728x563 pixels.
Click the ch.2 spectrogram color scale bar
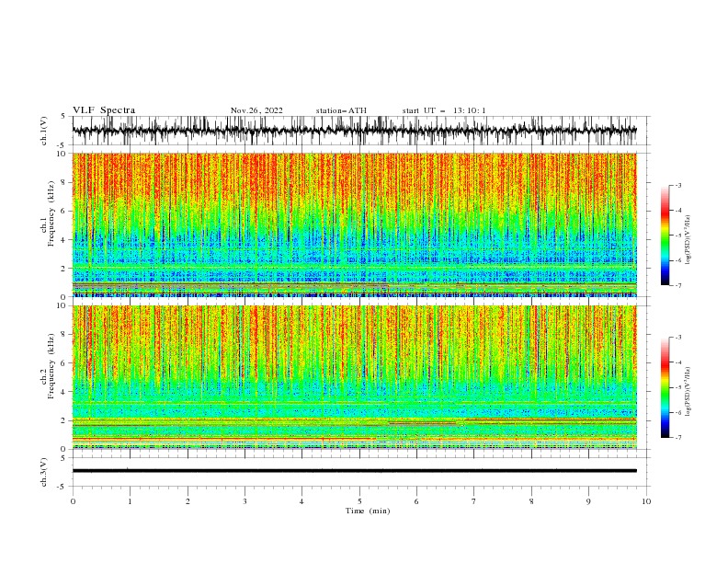pos(665,387)
